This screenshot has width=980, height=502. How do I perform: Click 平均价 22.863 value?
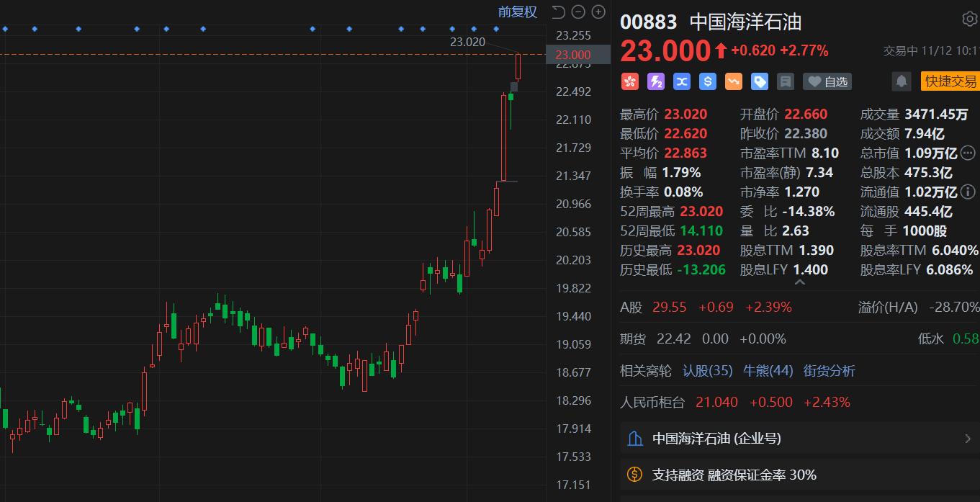point(685,153)
